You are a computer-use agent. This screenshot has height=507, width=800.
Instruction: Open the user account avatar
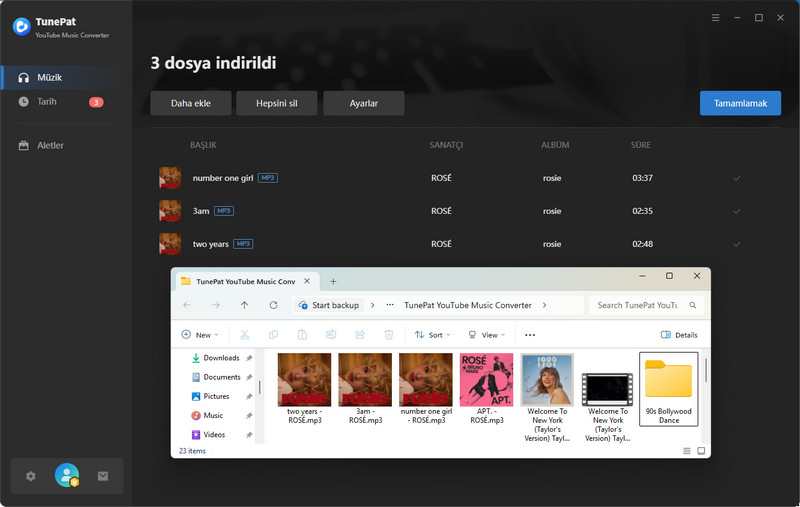point(67,475)
